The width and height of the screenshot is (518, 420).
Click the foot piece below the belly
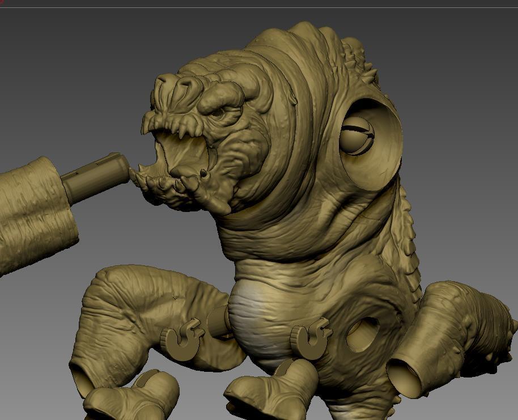[273, 390]
